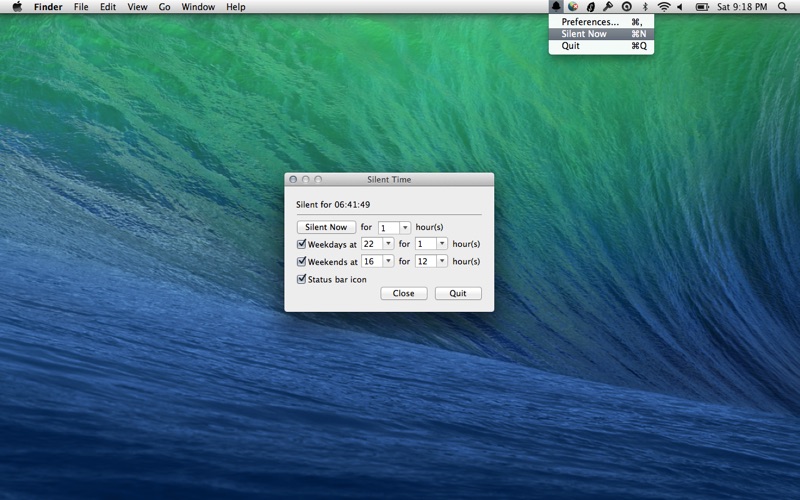Click the Silent Now hours field showing 1

click(x=389, y=227)
